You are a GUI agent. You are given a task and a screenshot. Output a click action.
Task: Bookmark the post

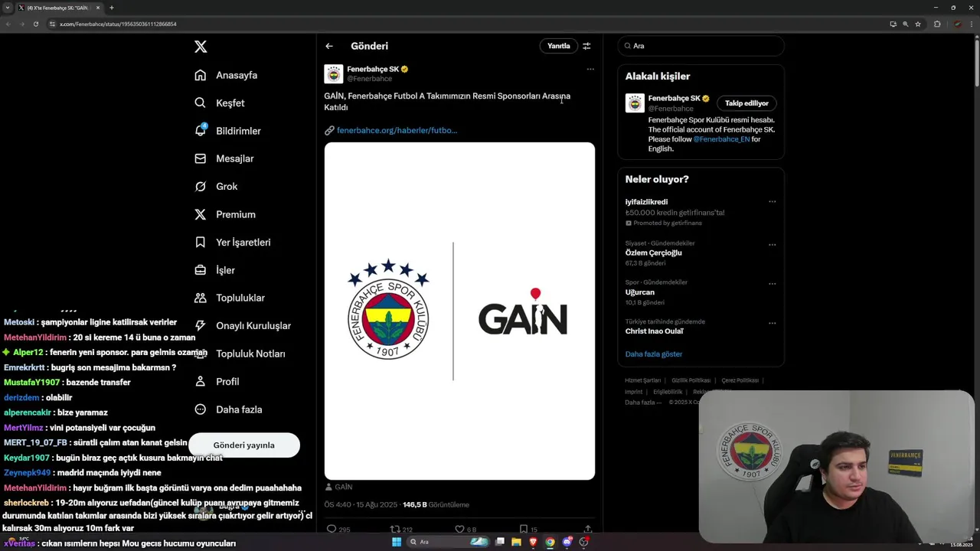524,529
